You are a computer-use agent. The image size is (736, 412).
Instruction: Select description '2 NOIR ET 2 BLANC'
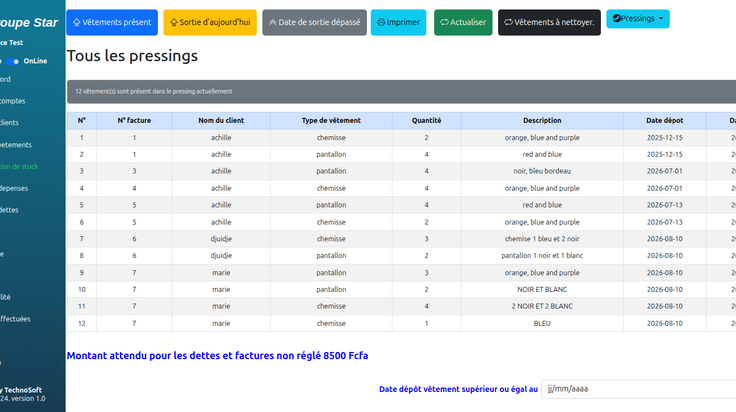pyautogui.click(x=542, y=306)
